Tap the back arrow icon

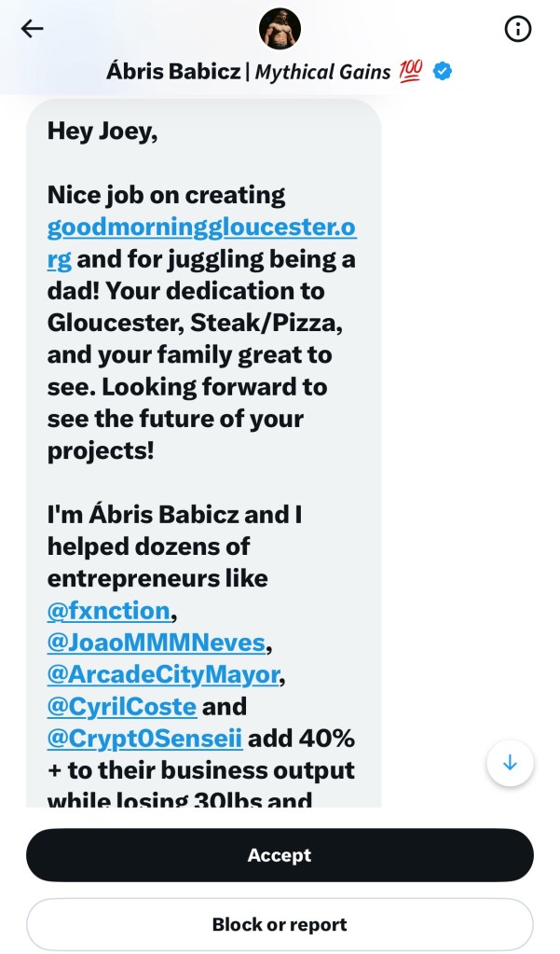[33, 29]
